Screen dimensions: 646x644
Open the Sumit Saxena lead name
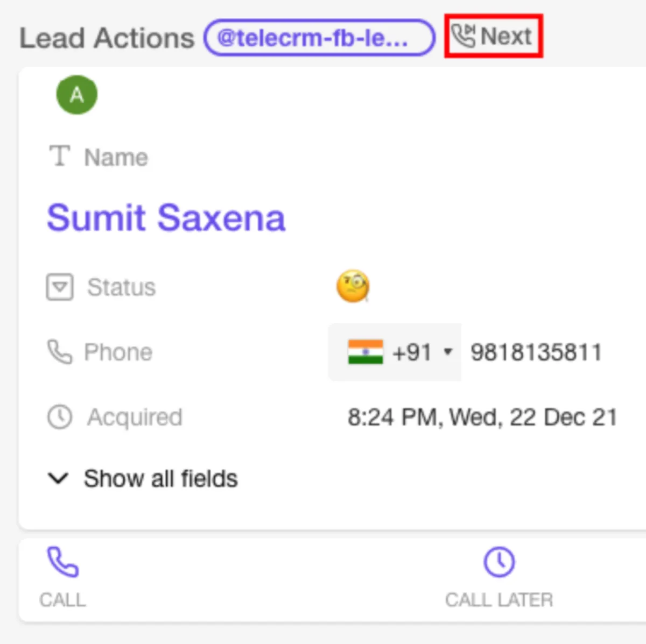point(166,218)
